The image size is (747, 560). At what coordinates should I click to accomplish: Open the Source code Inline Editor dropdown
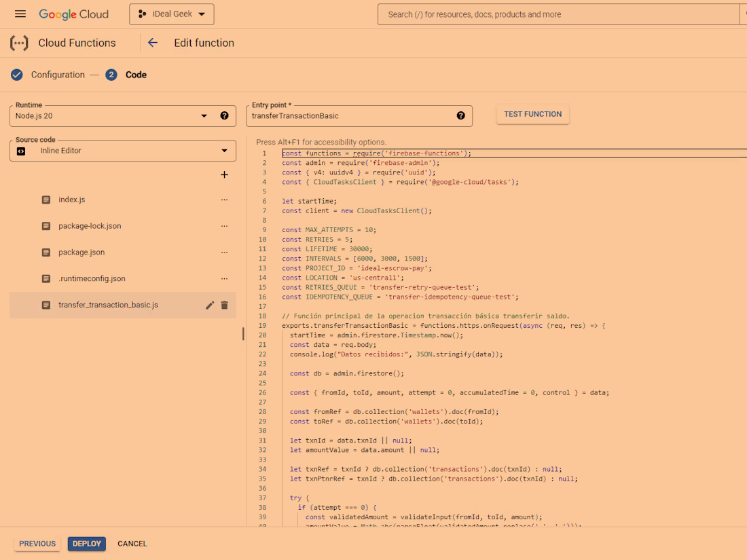click(224, 151)
